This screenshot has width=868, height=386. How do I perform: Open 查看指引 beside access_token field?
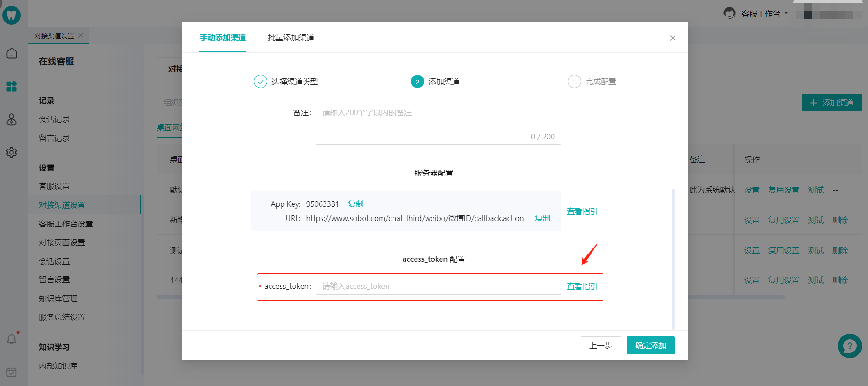point(582,287)
